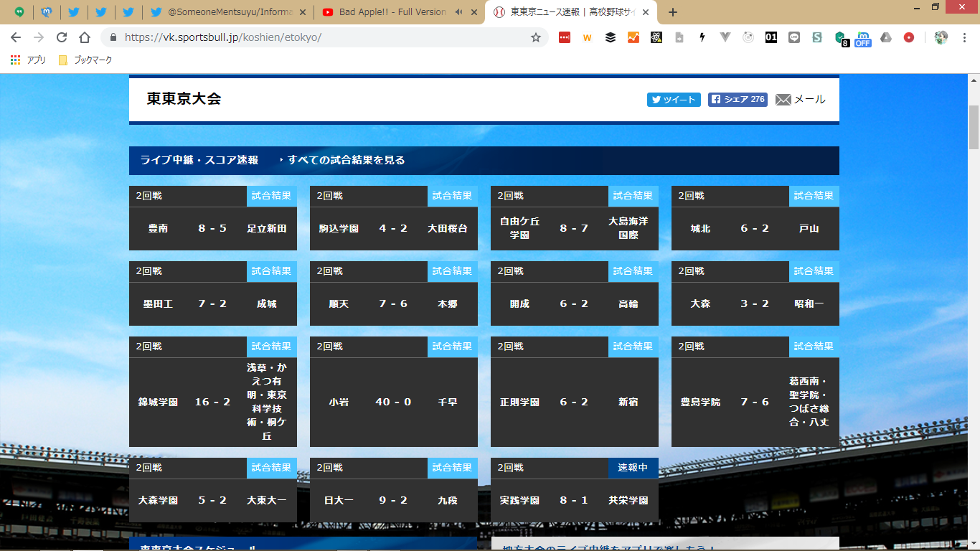Open the live 実践学園 vs 共栄学園 match
The width and height of the screenshot is (980, 551).
[x=574, y=500]
